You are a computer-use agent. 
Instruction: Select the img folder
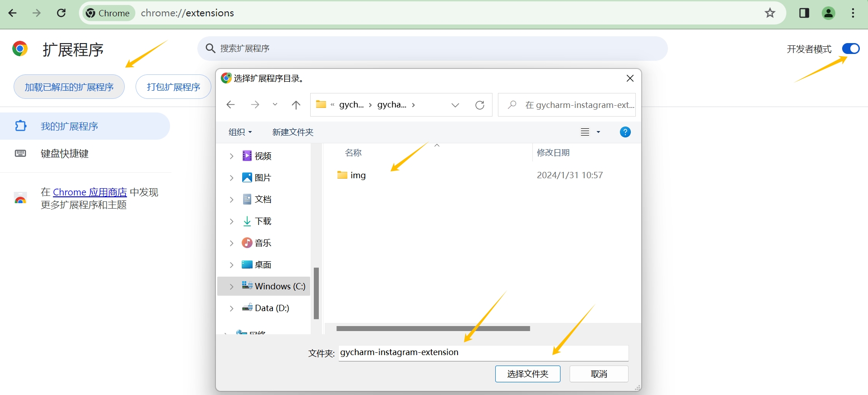[x=351, y=175]
